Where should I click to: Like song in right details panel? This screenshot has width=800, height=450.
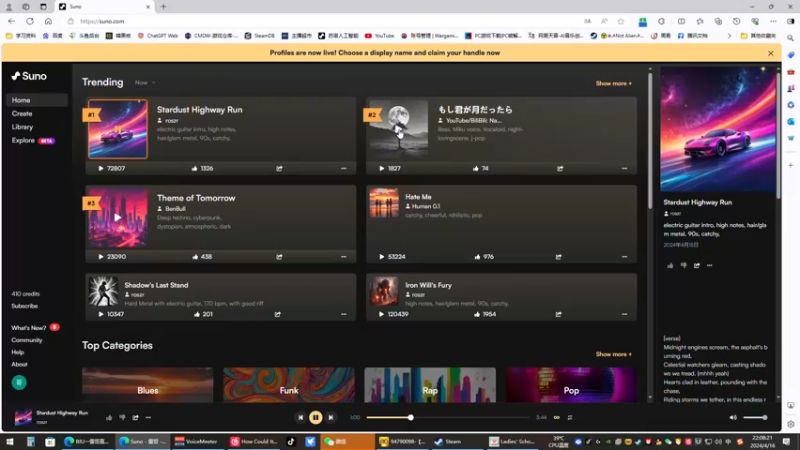tap(670, 265)
